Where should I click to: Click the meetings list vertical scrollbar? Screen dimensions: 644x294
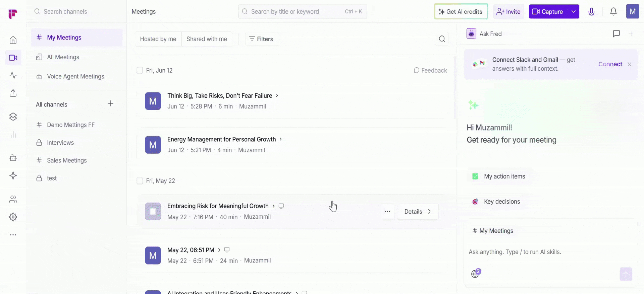pos(455,88)
